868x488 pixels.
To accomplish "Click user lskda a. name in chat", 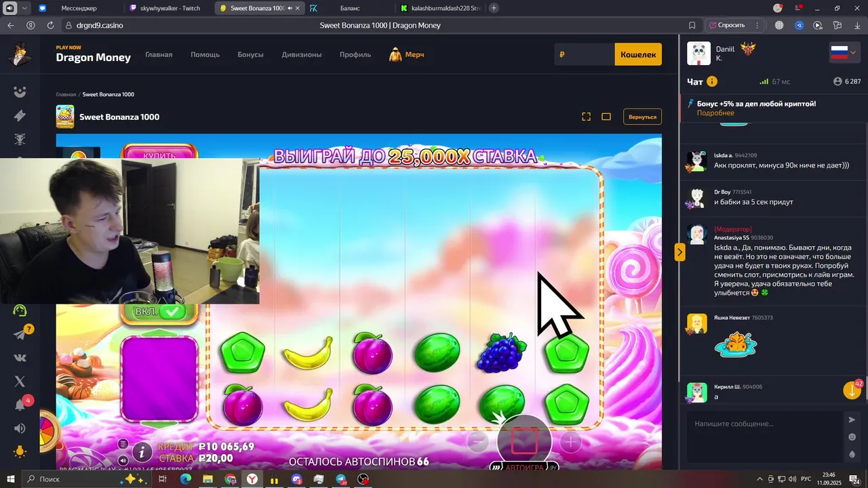I will pyautogui.click(x=723, y=155).
